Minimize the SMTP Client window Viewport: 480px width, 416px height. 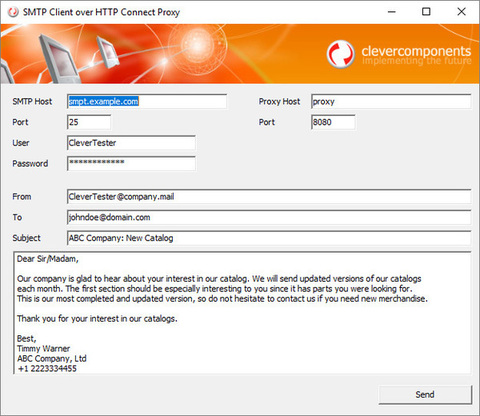(x=392, y=12)
